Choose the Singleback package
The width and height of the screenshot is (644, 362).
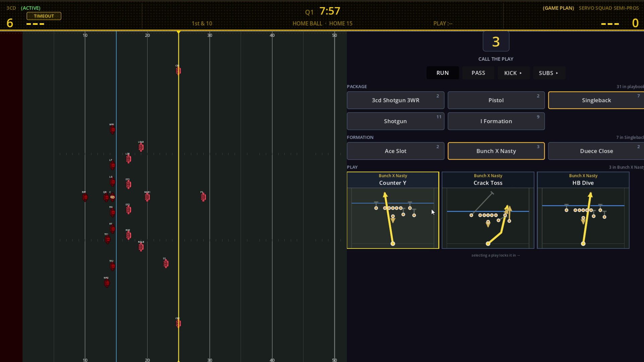pyautogui.click(x=596, y=100)
